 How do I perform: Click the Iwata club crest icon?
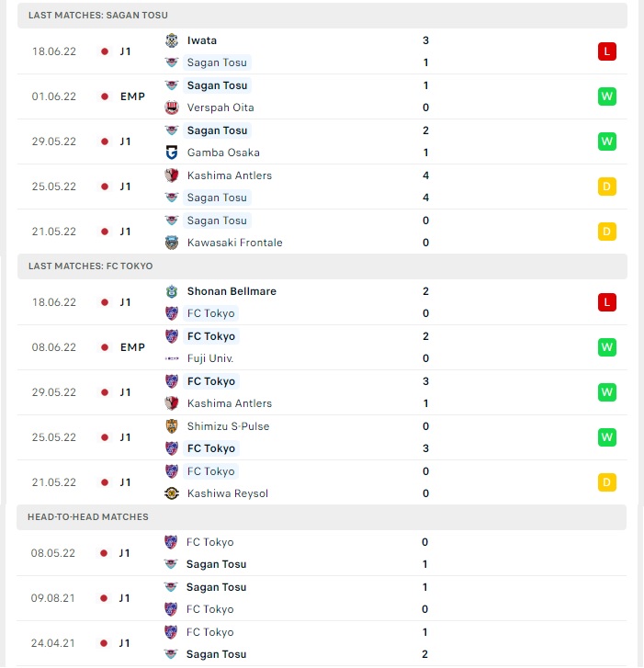tap(172, 40)
